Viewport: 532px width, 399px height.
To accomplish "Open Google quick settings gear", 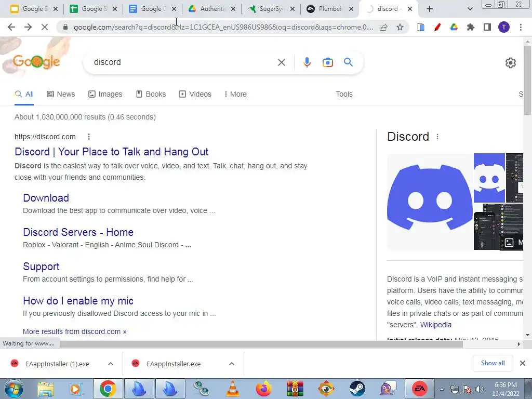I will pyautogui.click(x=511, y=63).
